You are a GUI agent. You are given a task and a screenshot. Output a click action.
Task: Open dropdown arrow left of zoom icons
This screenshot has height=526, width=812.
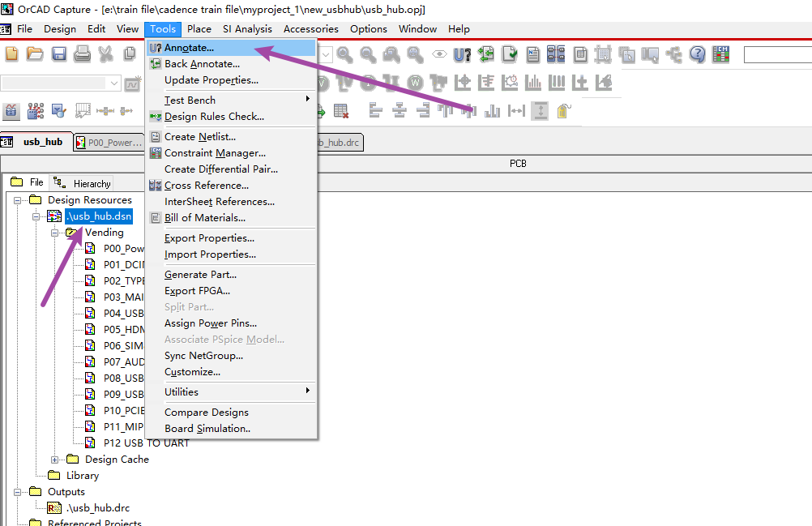(326, 54)
